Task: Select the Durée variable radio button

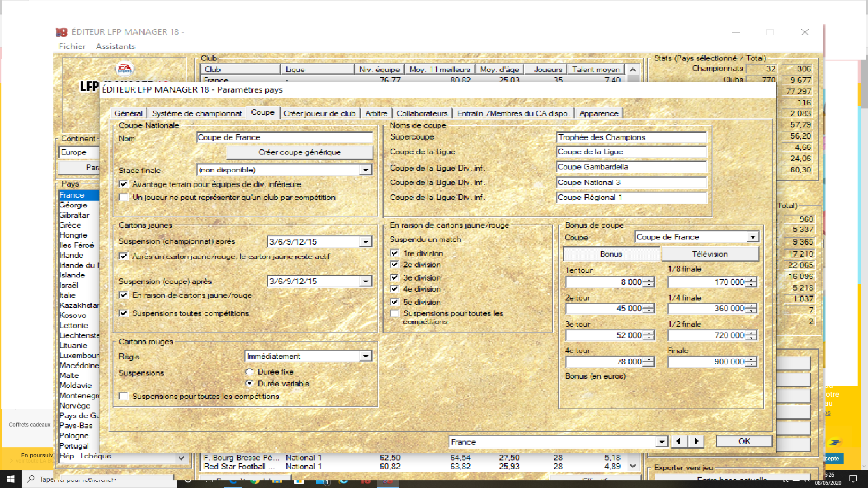Action: (250, 383)
